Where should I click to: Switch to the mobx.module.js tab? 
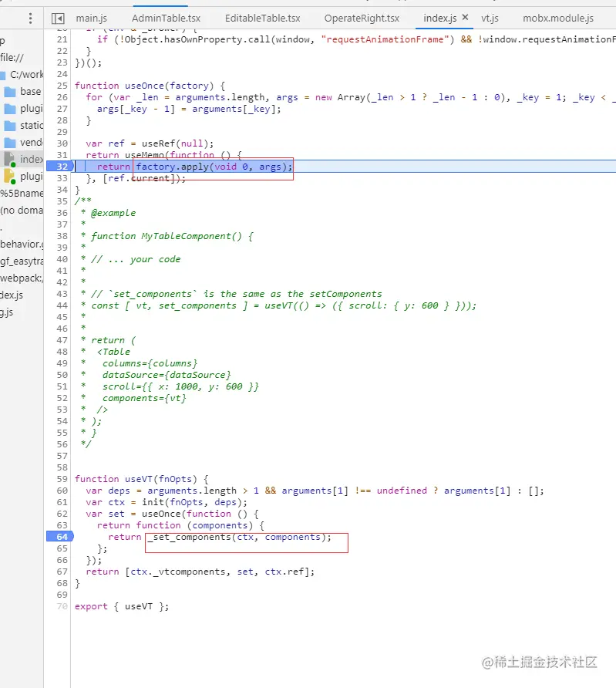pos(558,19)
